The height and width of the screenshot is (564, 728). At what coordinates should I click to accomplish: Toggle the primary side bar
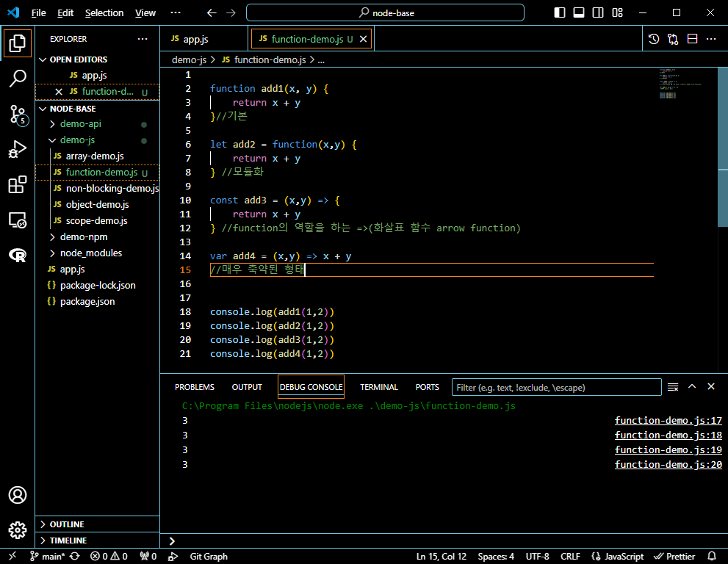click(x=560, y=12)
